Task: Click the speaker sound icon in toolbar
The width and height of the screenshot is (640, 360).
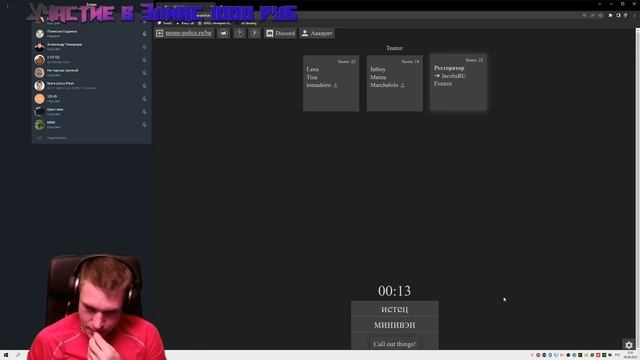Action: (224, 33)
